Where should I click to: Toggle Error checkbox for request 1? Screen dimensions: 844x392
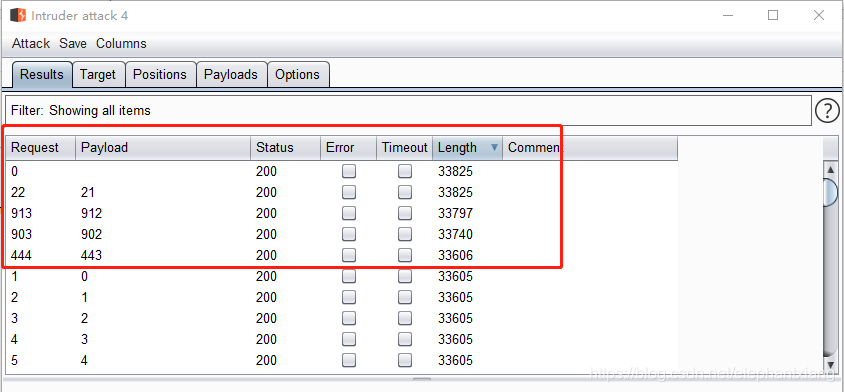pyautogui.click(x=349, y=276)
